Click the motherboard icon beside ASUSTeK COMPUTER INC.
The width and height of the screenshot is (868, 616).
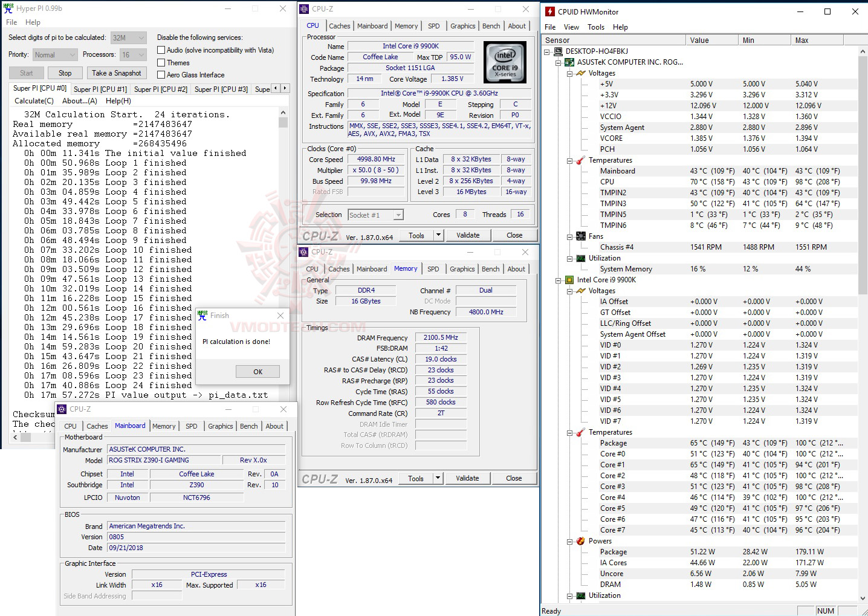tap(569, 62)
